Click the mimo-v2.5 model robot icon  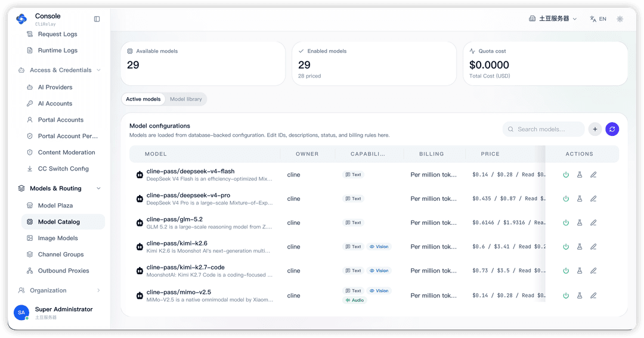click(140, 295)
